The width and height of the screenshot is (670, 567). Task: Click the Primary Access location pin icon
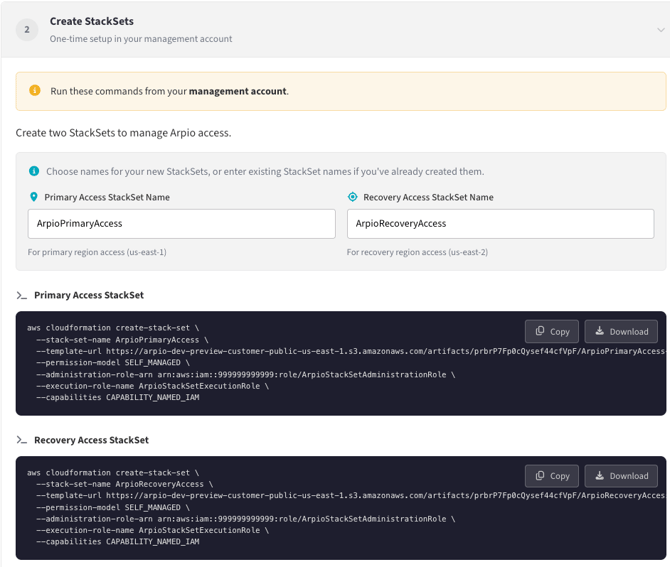pos(34,197)
